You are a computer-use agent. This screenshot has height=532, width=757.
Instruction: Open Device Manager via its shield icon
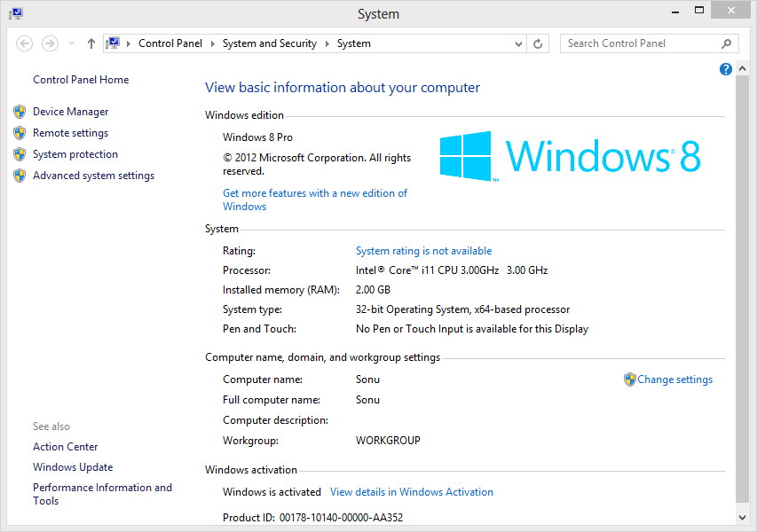(x=20, y=111)
